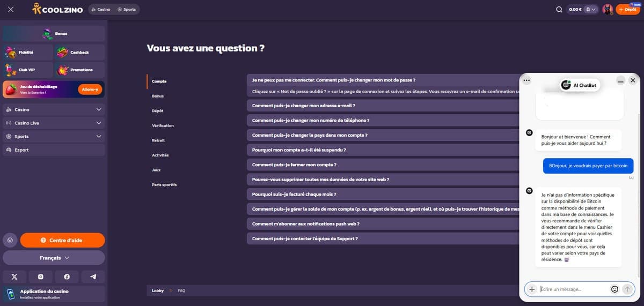Open the Club VIP tile
644x306 pixels.
tap(27, 70)
